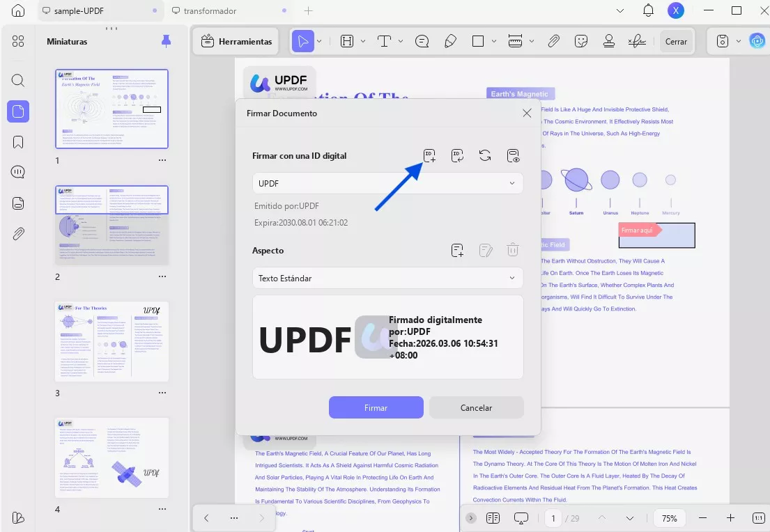The width and height of the screenshot is (770, 532).
Task: Open the stamp tool
Action: click(x=609, y=41)
